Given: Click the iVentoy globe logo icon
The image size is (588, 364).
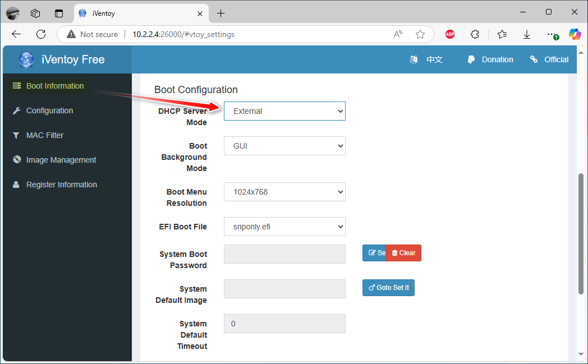Looking at the screenshot, I should click(26, 59).
